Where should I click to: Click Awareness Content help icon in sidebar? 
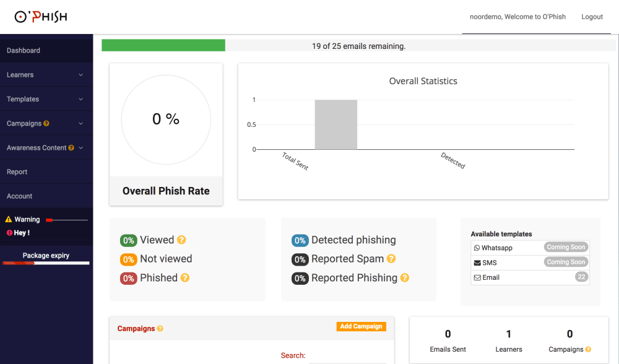coord(71,148)
